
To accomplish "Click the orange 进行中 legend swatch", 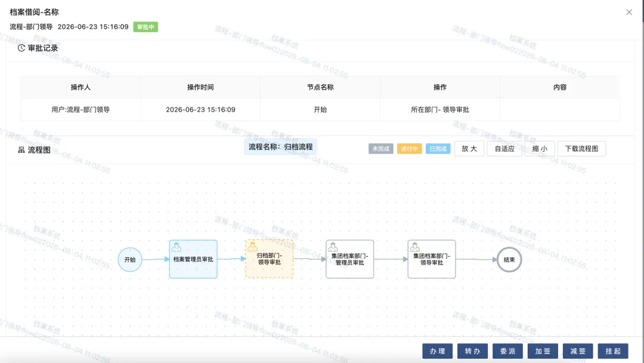I will [410, 149].
